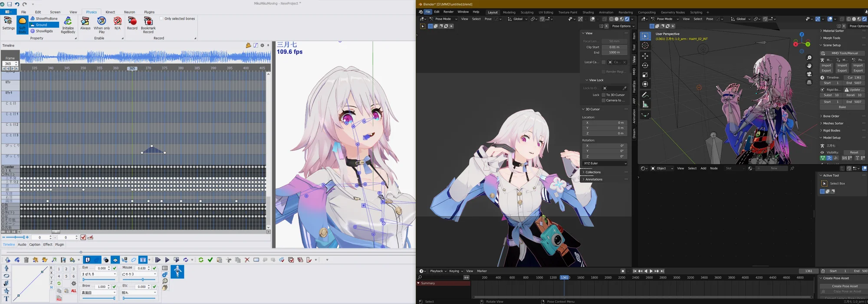The image size is (868, 304).
Task: Click the Mouse morph slider
Action: coord(139,280)
